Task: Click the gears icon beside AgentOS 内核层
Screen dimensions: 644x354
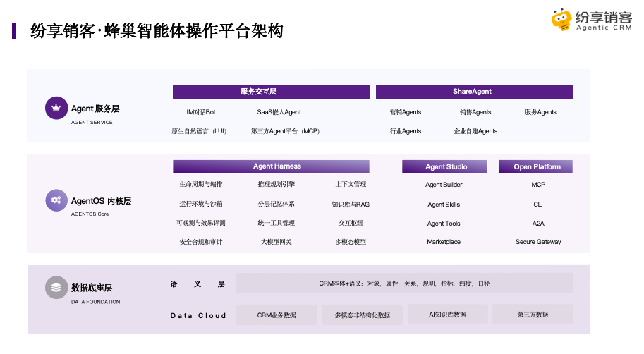Action: pyautogui.click(x=56, y=200)
